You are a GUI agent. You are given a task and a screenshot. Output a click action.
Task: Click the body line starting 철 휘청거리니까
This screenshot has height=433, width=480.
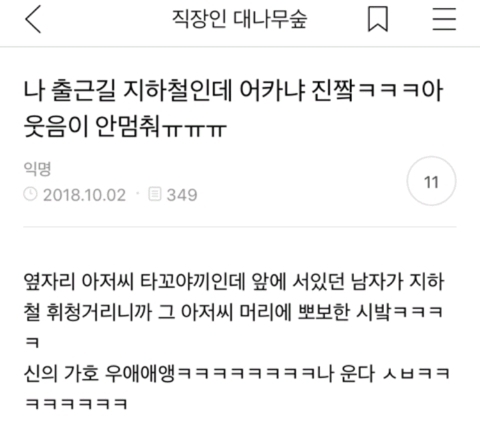click(233, 312)
